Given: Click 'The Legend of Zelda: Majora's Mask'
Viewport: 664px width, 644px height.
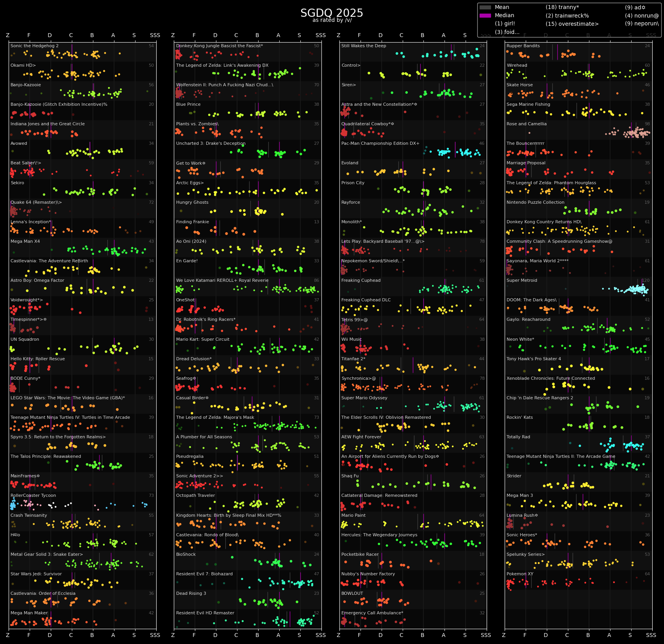Looking at the screenshot, I should pyautogui.click(x=215, y=418).
